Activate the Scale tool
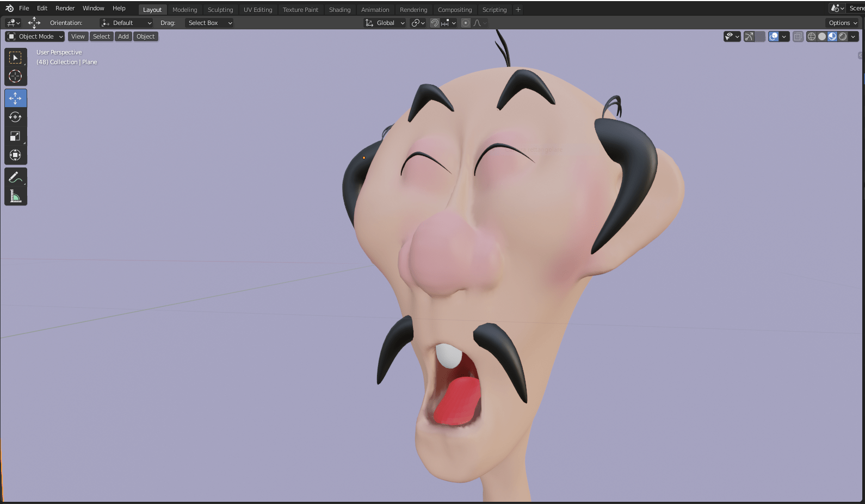The image size is (865, 504). [15, 136]
